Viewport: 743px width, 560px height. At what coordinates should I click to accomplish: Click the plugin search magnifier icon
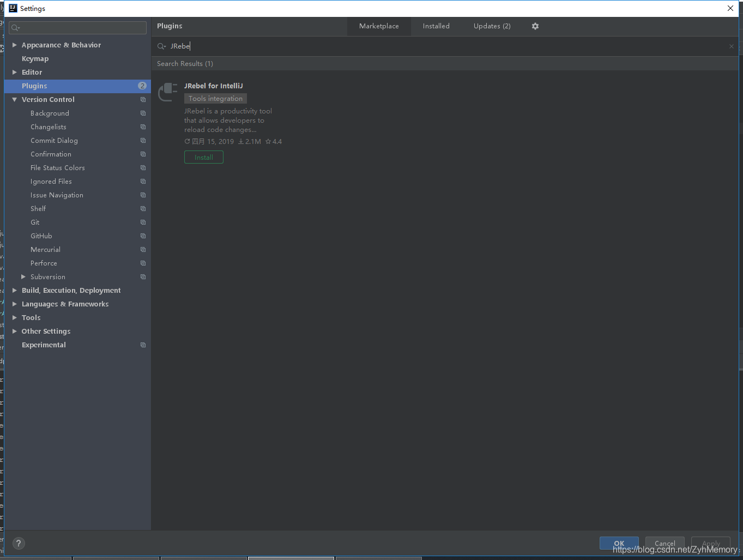161,46
